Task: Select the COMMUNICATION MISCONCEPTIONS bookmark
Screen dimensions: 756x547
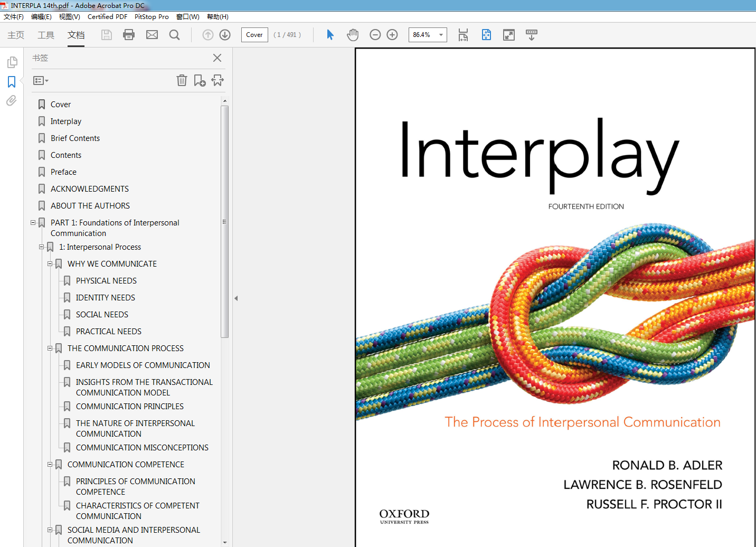Action: point(142,448)
